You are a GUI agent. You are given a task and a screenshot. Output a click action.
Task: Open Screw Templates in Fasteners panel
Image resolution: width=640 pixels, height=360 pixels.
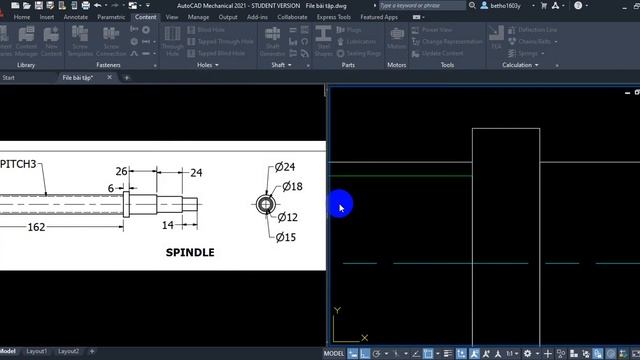coord(80,41)
